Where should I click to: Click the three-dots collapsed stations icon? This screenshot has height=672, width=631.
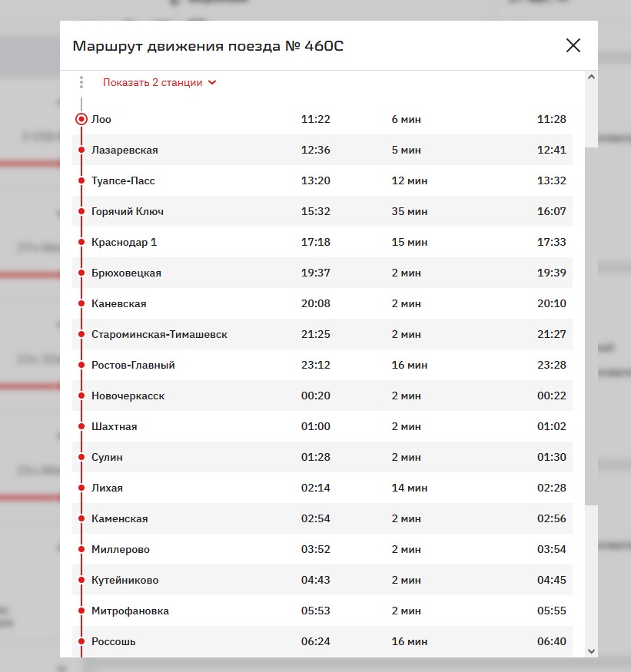pos(81,82)
